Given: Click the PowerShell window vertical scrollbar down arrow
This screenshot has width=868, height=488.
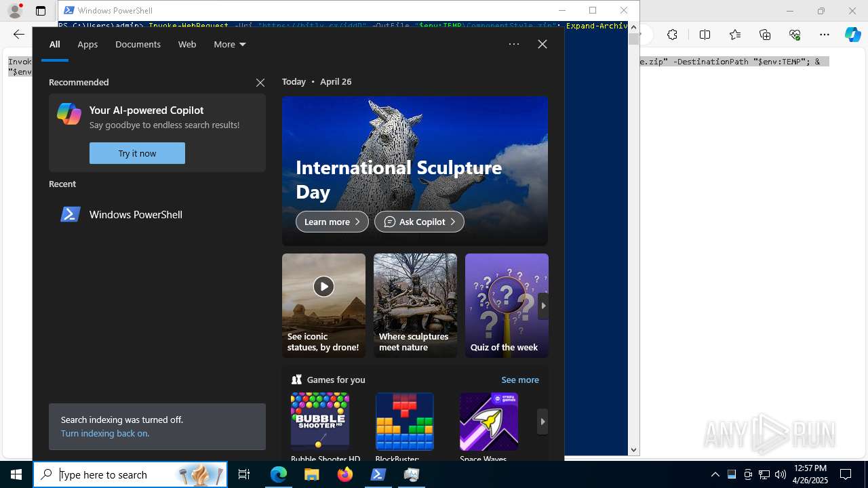Looking at the screenshot, I should pyautogui.click(x=633, y=449).
